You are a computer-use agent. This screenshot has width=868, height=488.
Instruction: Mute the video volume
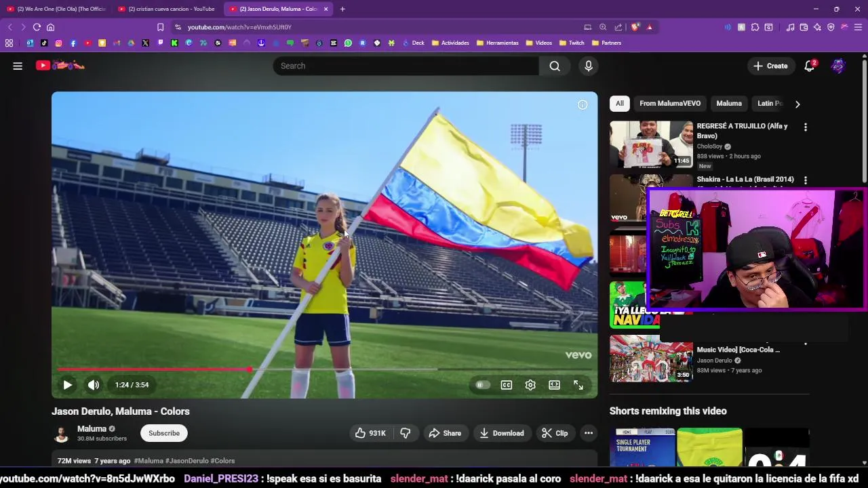[94, 385]
